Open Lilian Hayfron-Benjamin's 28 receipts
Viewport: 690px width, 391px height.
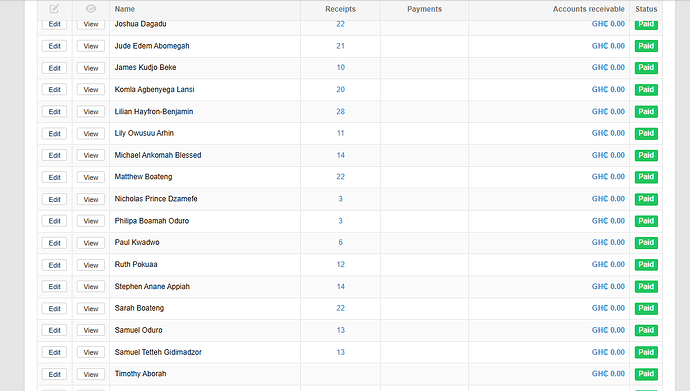340,111
